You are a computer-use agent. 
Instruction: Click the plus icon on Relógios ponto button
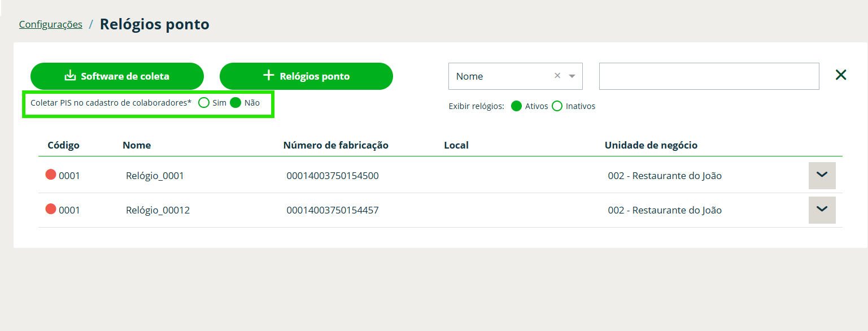pyautogui.click(x=269, y=76)
